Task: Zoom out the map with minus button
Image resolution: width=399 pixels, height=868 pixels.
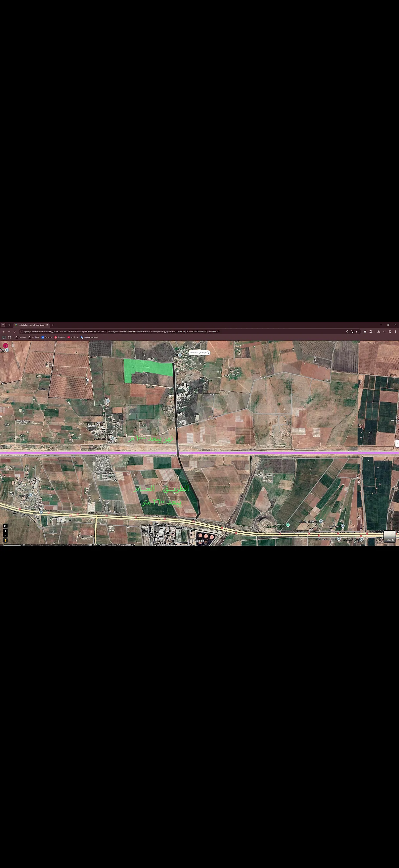Action: pos(5,535)
